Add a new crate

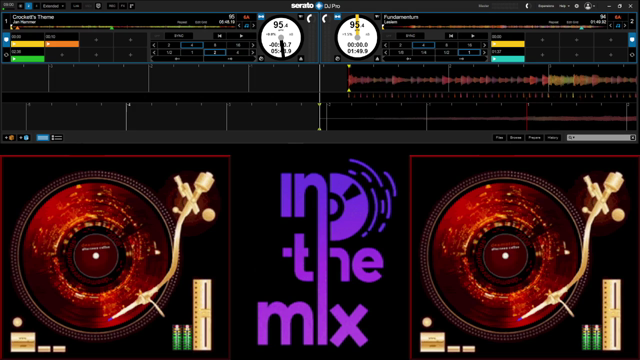(x=9, y=138)
